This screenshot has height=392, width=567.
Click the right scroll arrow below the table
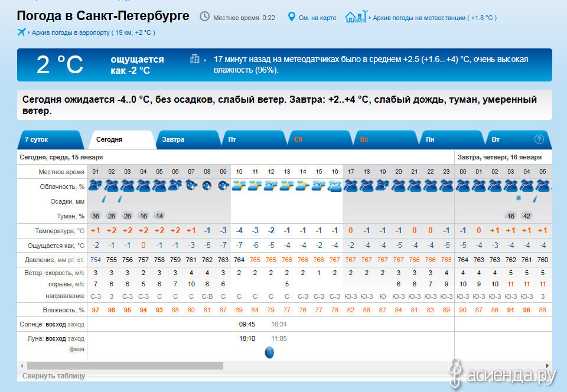(548, 365)
